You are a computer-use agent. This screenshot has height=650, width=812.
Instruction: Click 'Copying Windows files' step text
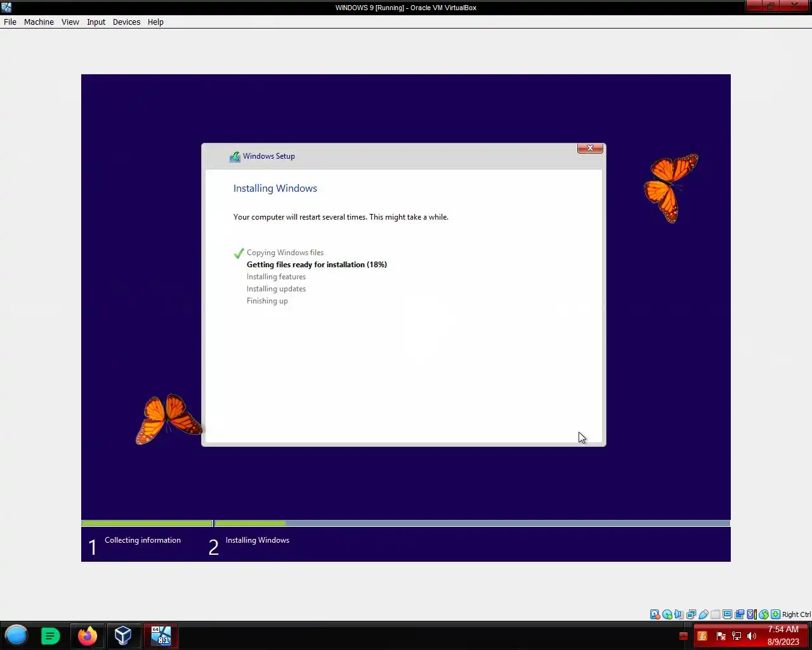point(285,253)
